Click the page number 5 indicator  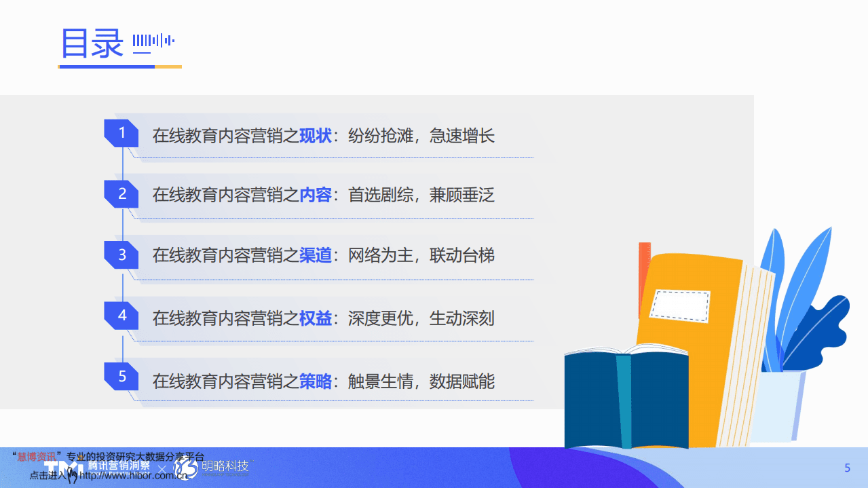(847, 468)
